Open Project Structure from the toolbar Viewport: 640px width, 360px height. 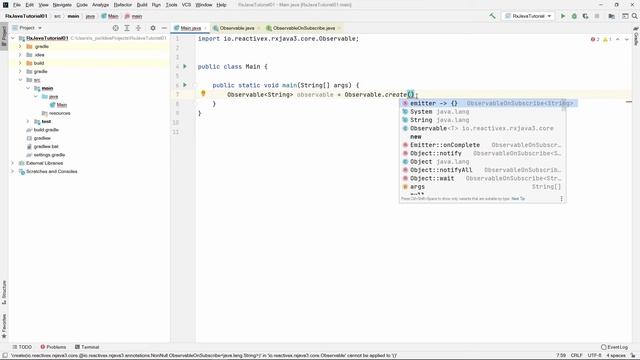[x=611, y=16]
